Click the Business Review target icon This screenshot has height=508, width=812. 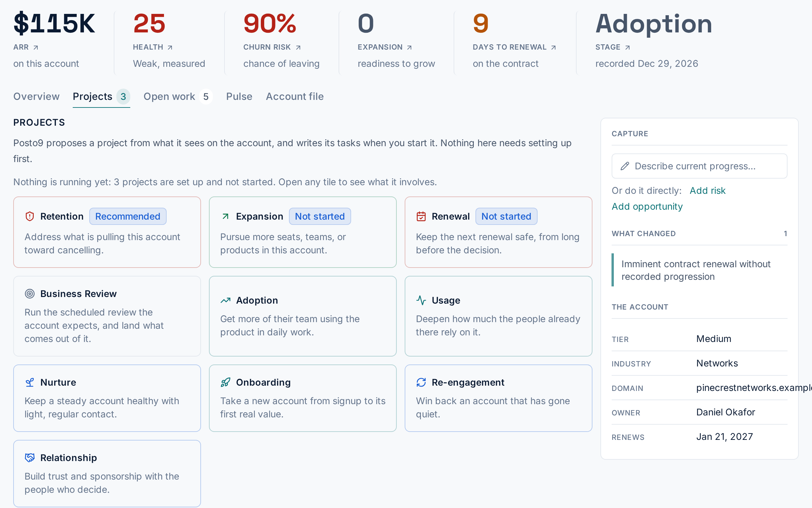29,294
